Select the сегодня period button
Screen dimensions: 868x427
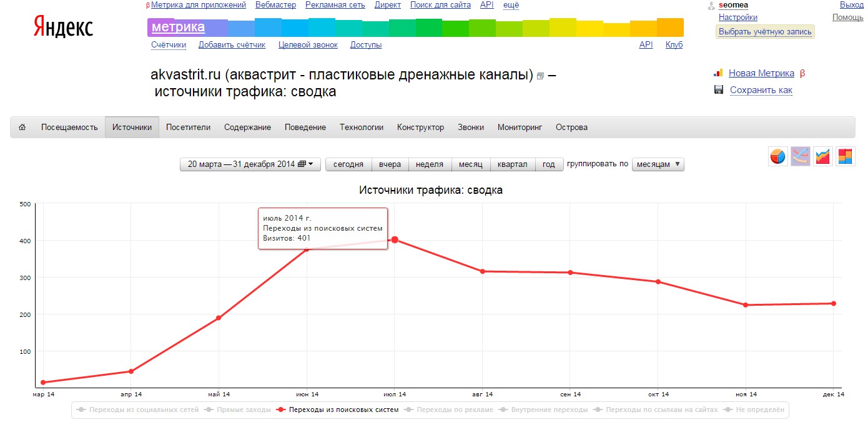coord(348,164)
